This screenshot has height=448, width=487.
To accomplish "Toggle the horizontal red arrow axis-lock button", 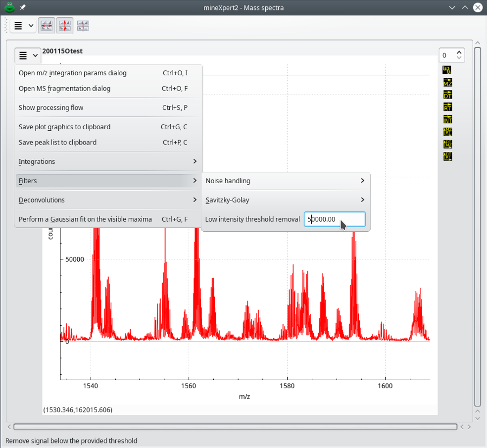I will 47,26.
